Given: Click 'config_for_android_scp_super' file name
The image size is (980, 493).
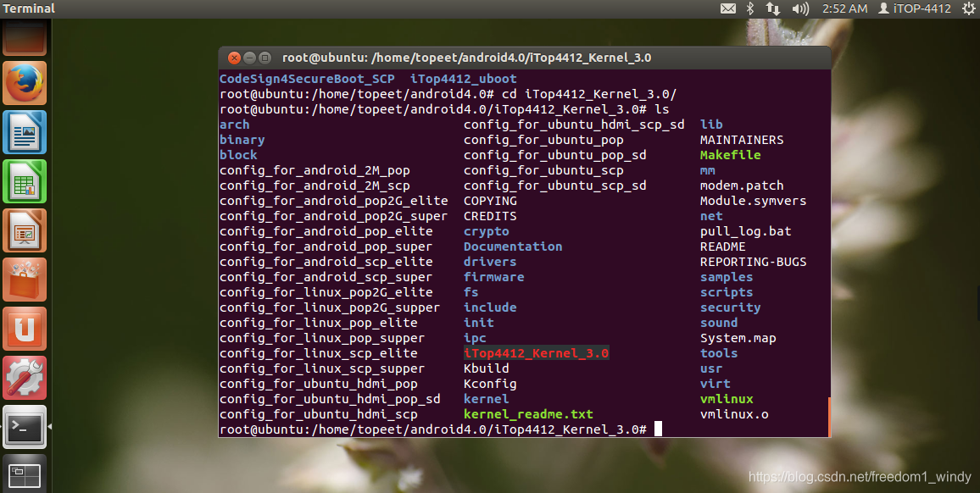Looking at the screenshot, I should coord(326,278).
